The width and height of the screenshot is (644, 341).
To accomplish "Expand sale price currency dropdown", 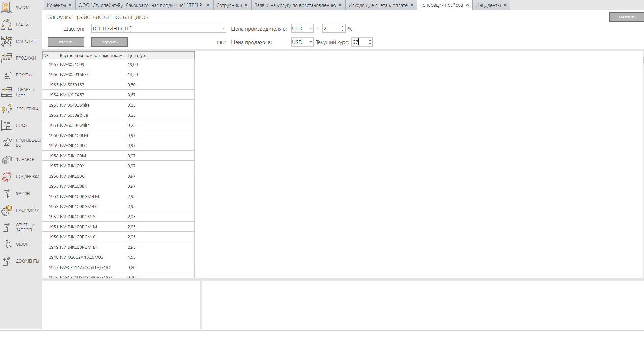I will pos(310,42).
